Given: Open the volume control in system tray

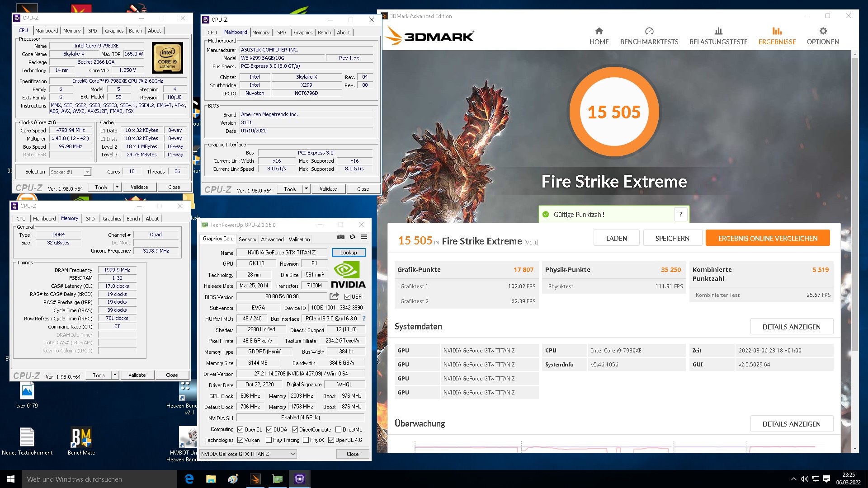Looking at the screenshot, I should (x=805, y=479).
